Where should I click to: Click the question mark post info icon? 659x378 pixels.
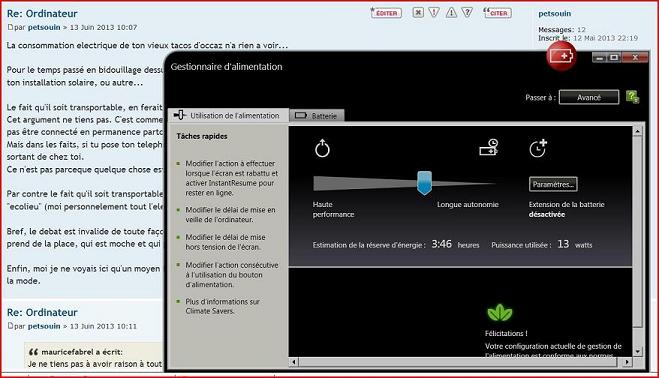(467, 13)
